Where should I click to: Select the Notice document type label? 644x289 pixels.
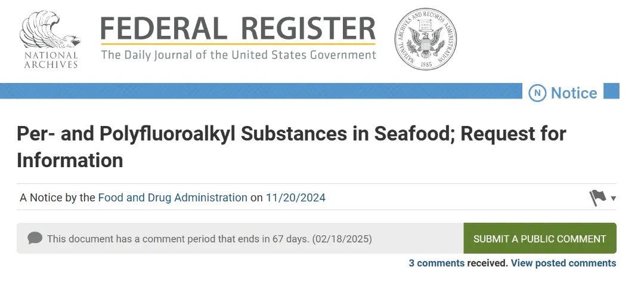click(x=574, y=93)
